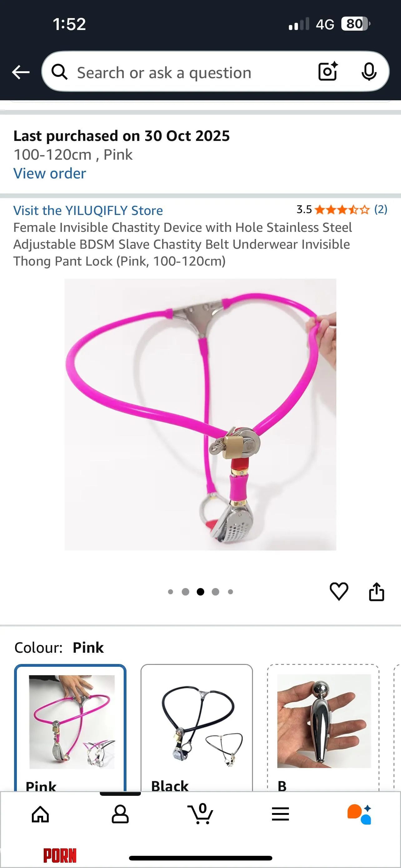Open the Home tab icon

40,815
